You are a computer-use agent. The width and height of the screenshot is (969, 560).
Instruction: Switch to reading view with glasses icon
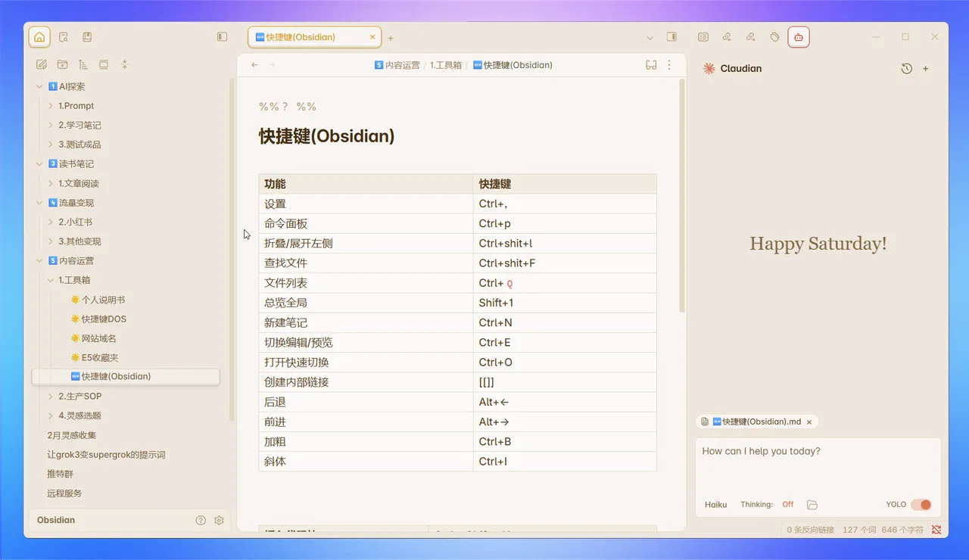pos(651,65)
